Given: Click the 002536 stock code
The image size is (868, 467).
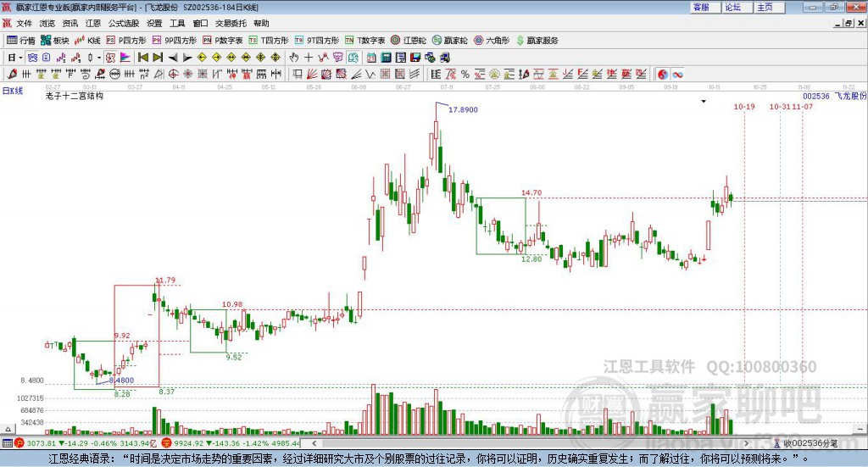Looking at the screenshot, I should tap(816, 97).
